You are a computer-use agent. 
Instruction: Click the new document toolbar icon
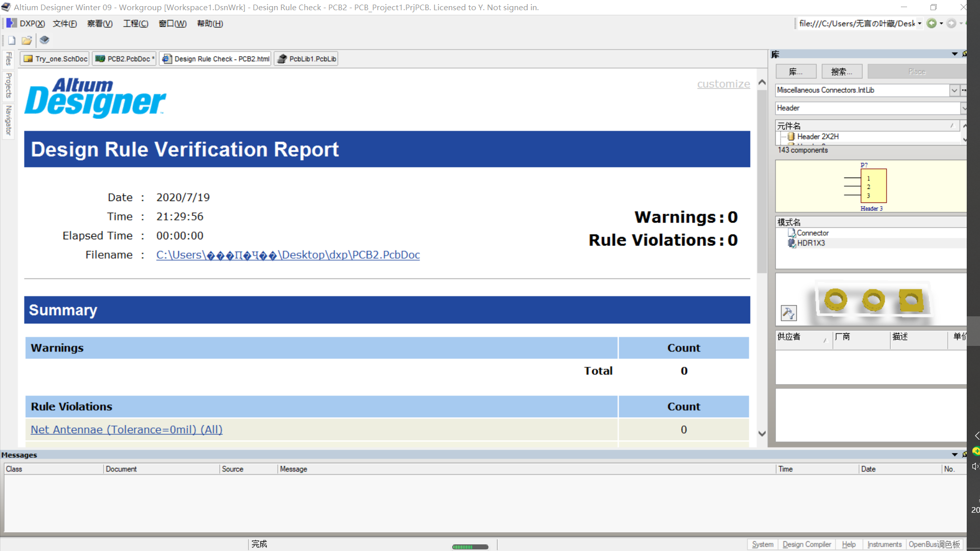12,40
